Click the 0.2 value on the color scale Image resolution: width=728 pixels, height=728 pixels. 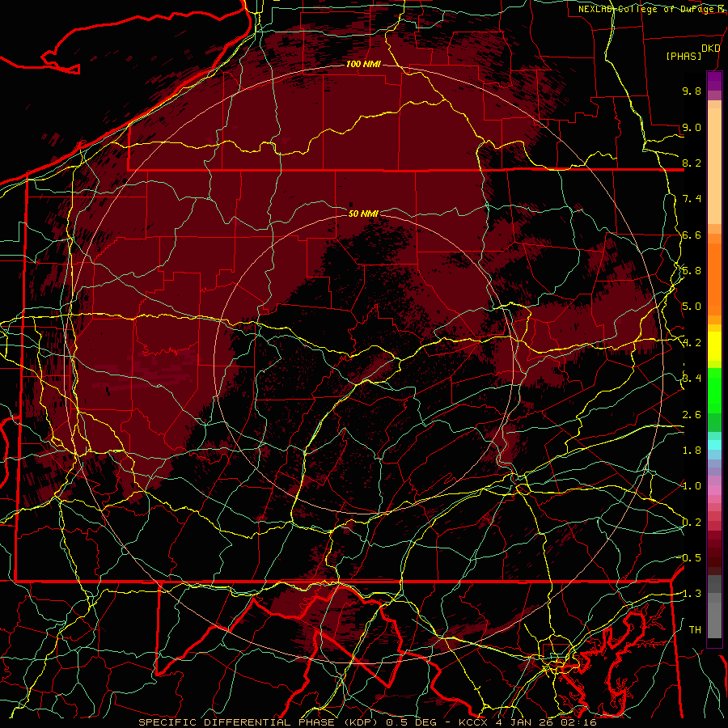(x=692, y=523)
